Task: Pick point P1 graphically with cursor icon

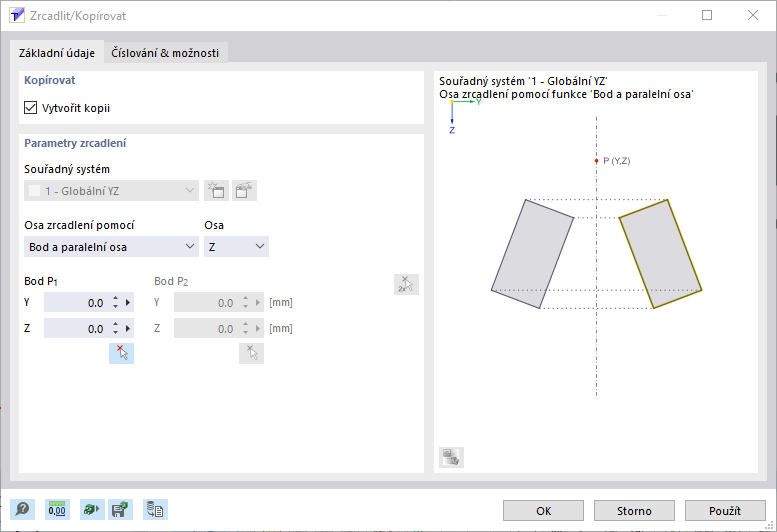Action: tap(121, 352)
